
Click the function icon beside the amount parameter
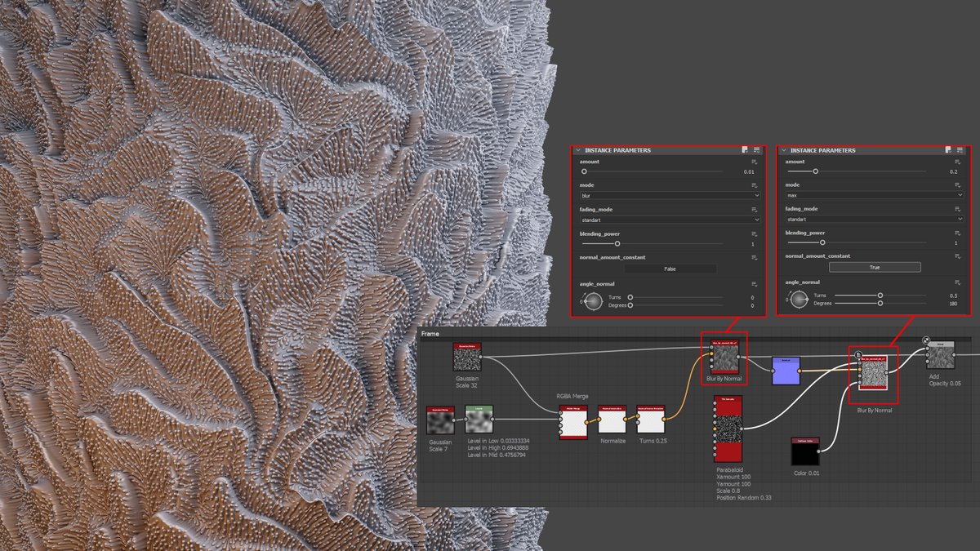click(753, 159)
